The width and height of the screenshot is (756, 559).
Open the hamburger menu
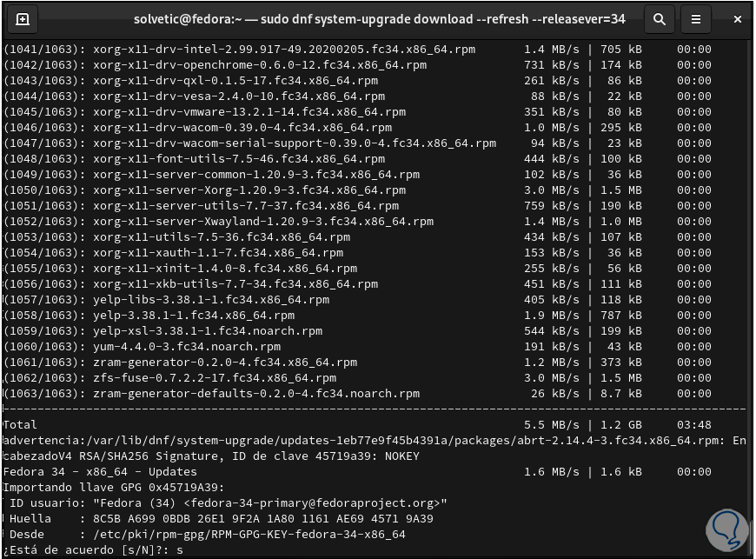point(696,19)
